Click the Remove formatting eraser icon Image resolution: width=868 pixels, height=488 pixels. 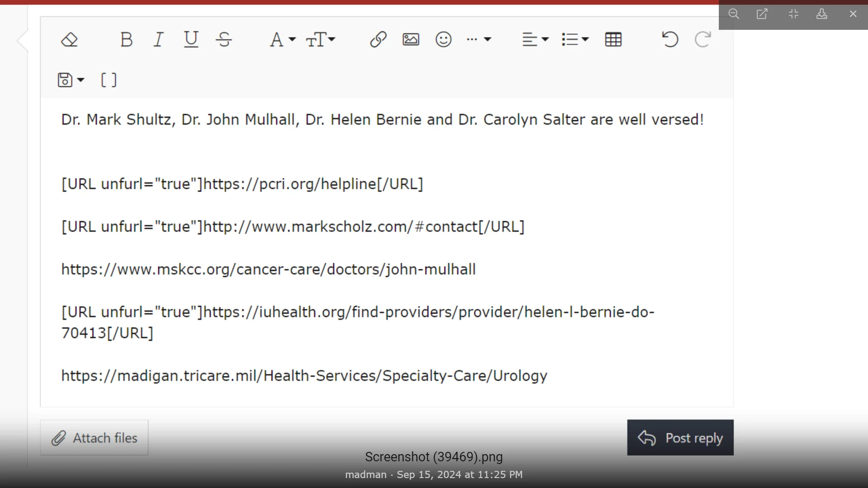coord(69,40)
